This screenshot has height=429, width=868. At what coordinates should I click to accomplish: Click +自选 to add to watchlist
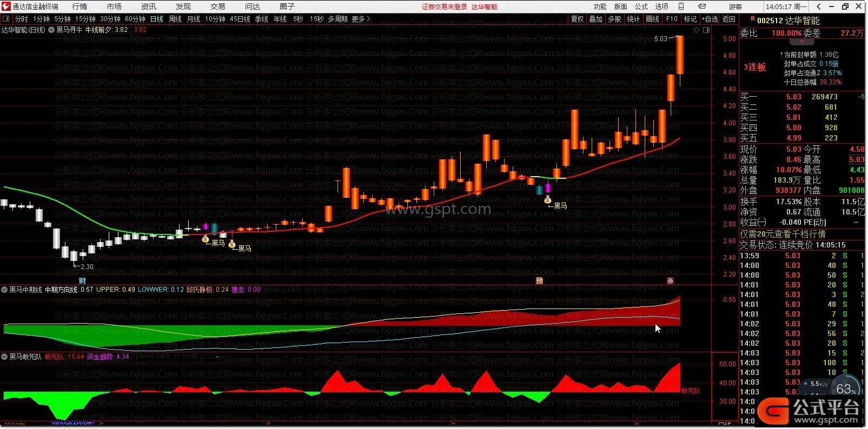point(710,19)
